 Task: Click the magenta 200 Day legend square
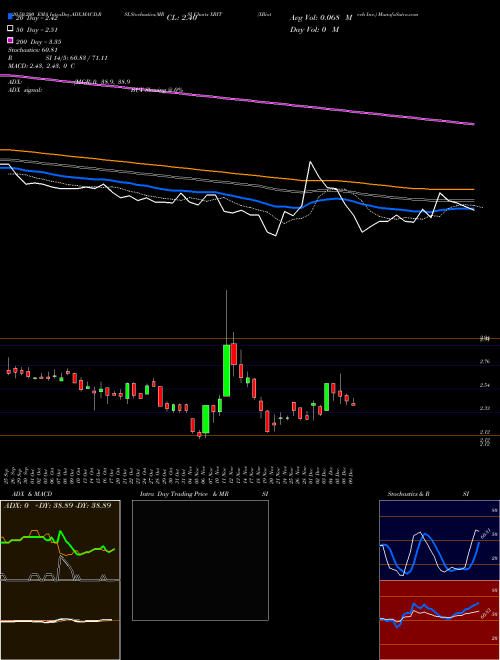pos(11,41)
